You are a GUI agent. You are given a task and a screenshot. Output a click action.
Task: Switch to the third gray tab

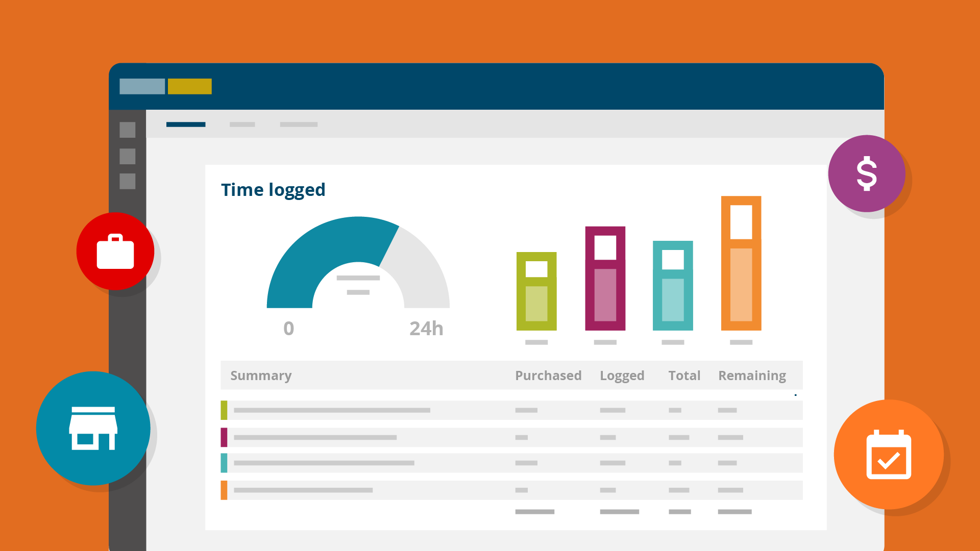click(x=299, y=124)
